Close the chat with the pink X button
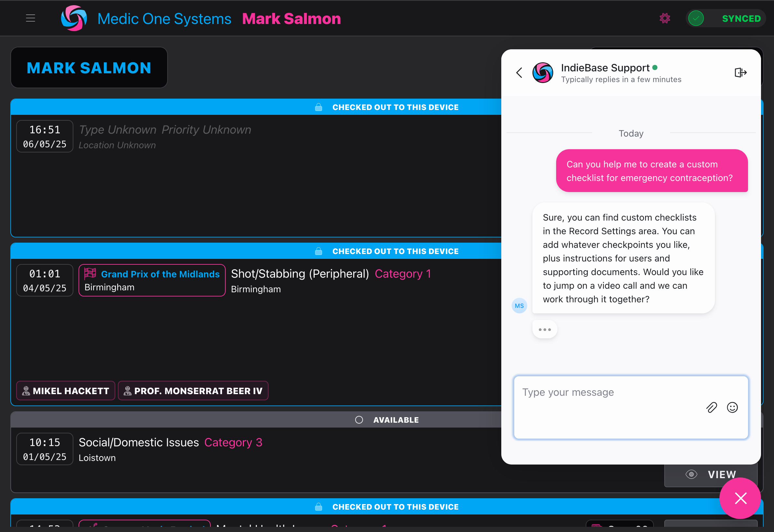This screenshot has width=774, height=532. (x=740, y=498)
